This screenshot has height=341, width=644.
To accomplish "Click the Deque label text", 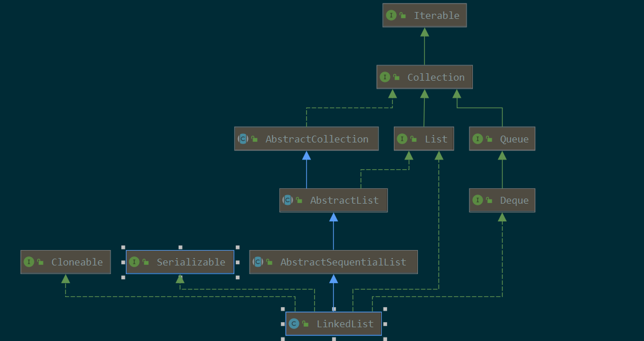I will point(514,201).
